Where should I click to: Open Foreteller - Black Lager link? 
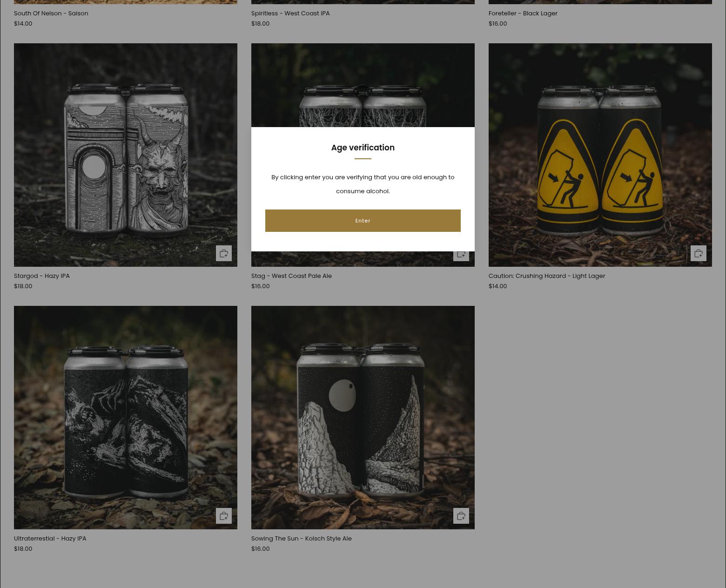523,14
